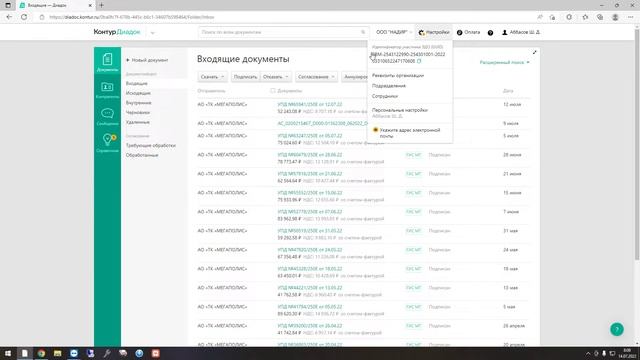The height and width of the screenshot is (360, 640).
Task: Click the read aloud browser icon
Action: (540, 17)
